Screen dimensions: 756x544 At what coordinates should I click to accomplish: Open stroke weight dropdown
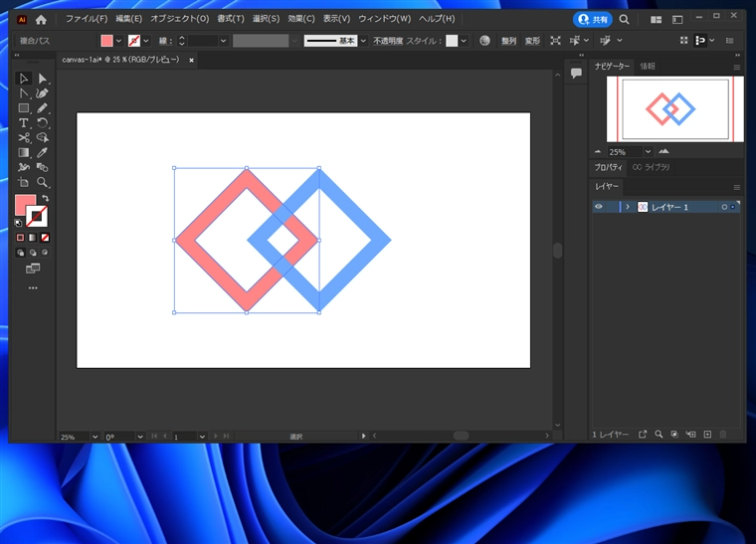(x=223, y=41)
